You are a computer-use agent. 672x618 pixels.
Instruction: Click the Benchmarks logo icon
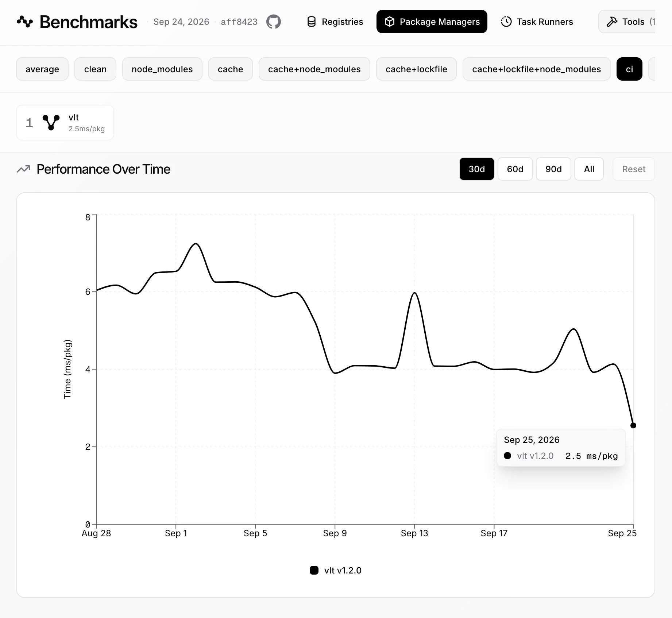pyautogui.click(x=25, y=22)
